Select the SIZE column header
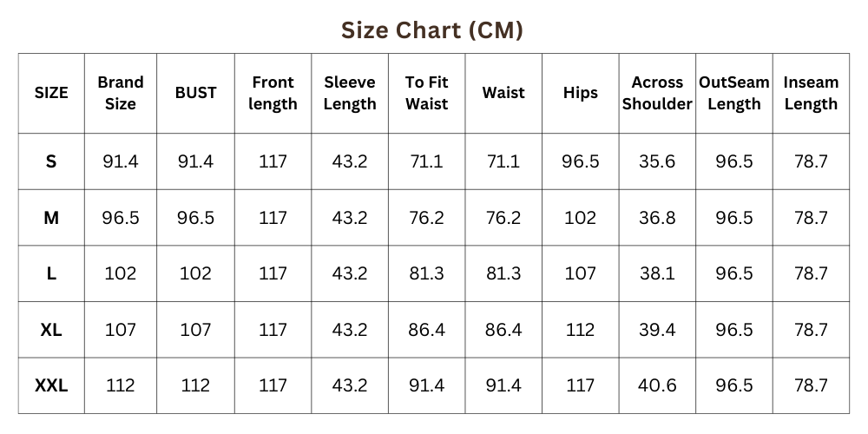The width and height of the screenshot is (868, 434). [x=51, y=93]
